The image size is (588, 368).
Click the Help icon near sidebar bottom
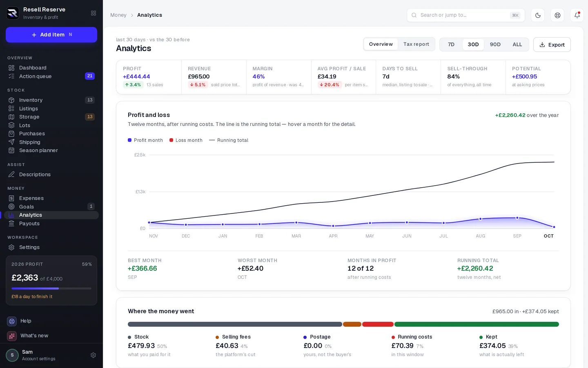pyautogui.click(x=12, y=321)
